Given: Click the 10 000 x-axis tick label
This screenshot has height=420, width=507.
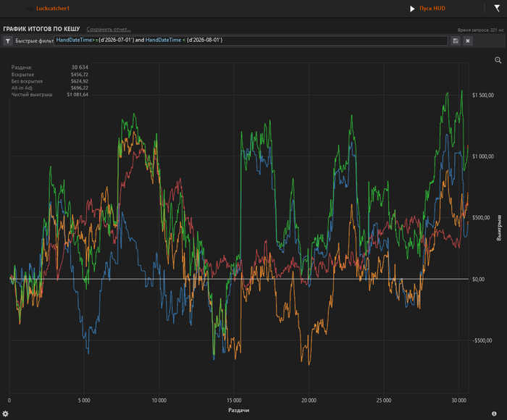Looking at the screenshot, I should (159, 400).
